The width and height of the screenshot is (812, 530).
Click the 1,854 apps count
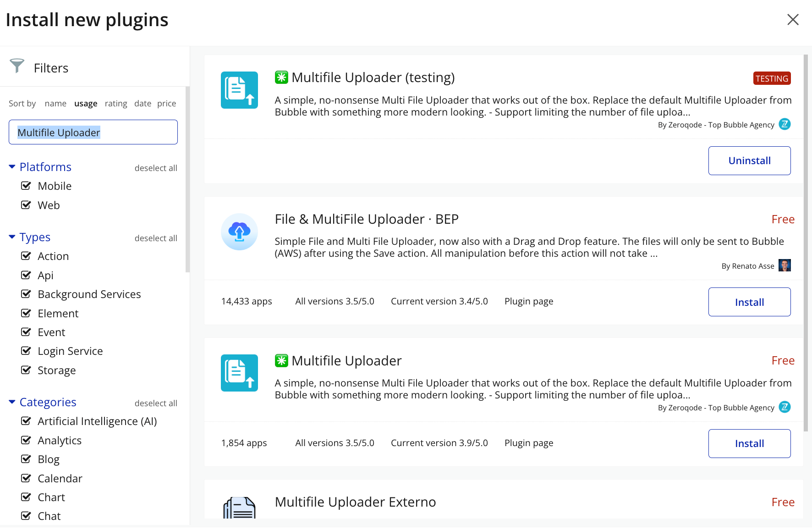coord(244,443)
